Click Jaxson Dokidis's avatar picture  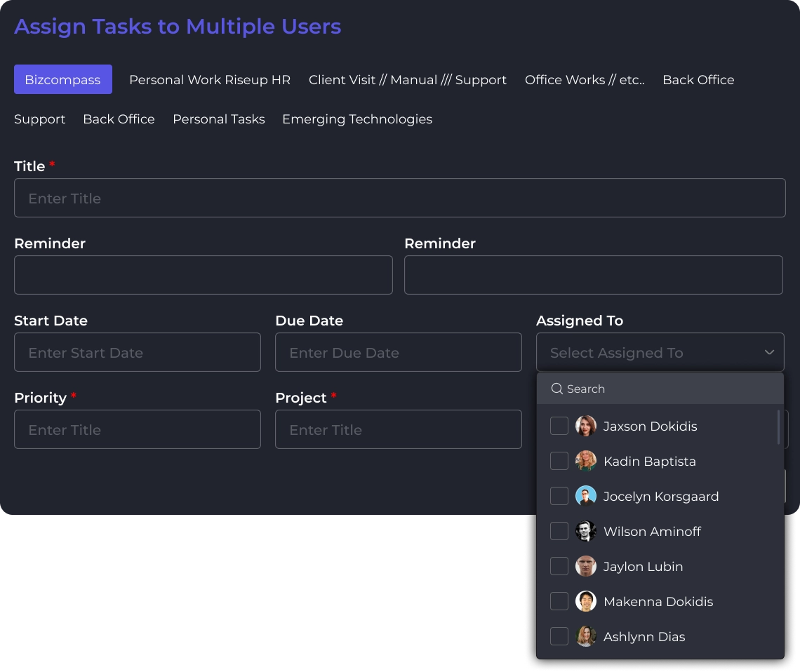tap(586, 426)
